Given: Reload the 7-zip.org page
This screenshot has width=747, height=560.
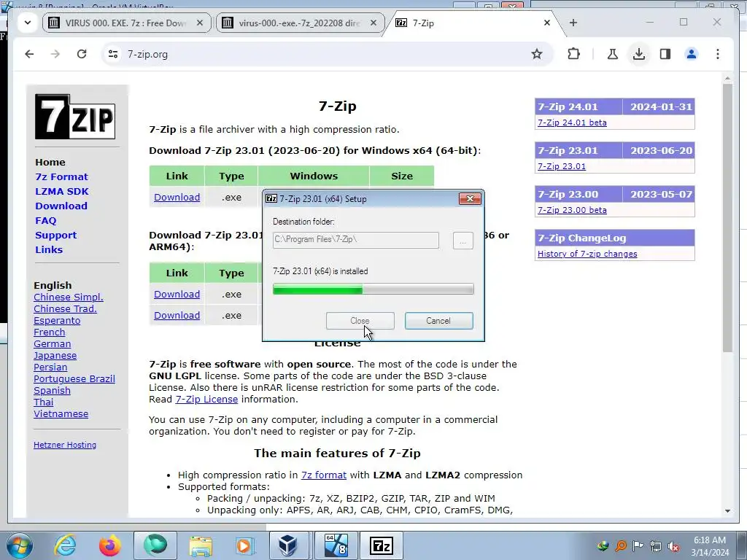Looking at the screenshot, I should tap(82, 54).
